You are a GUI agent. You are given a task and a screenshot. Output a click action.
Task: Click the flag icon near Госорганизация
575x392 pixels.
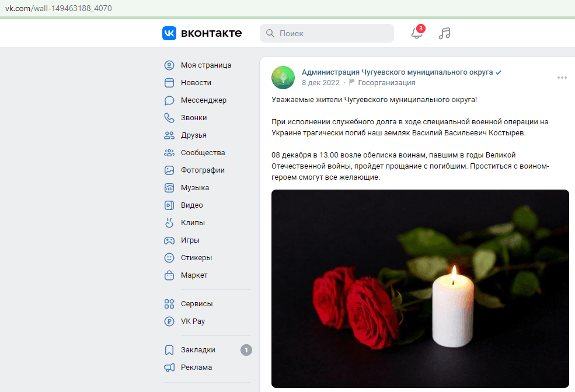point(351,82)
